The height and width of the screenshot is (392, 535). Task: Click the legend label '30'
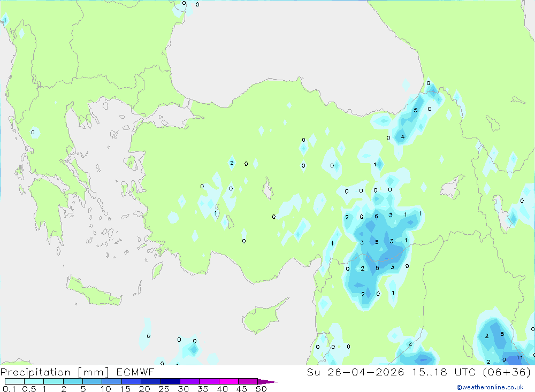tap(183, 389)
